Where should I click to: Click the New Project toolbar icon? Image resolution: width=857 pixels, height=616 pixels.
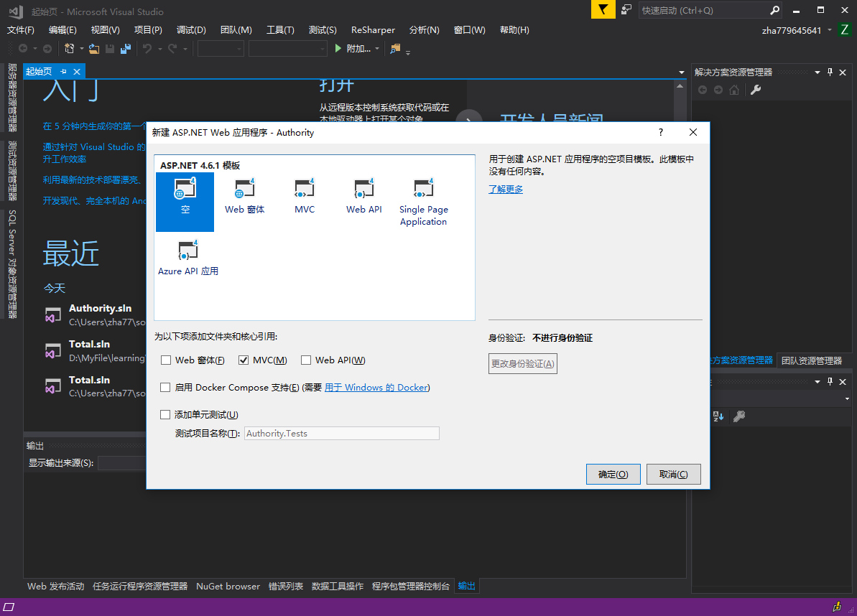click(70, 49)
